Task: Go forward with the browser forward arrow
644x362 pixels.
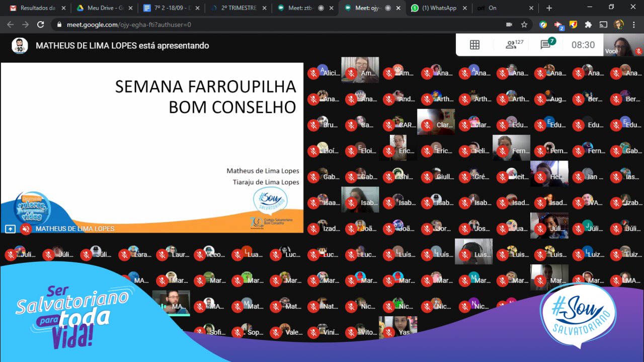Action: pos(26,24)
